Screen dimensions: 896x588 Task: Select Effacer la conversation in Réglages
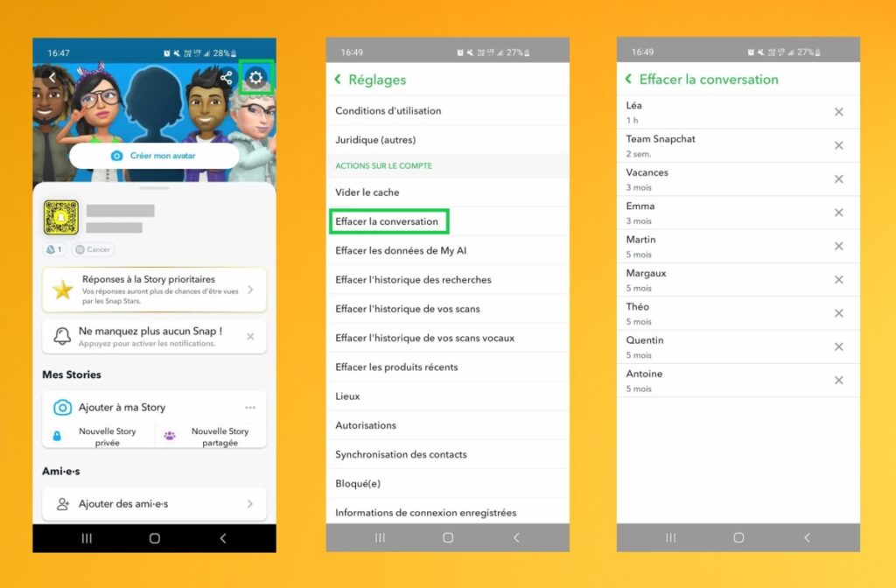pyautogui.click(x=447, y=221)
